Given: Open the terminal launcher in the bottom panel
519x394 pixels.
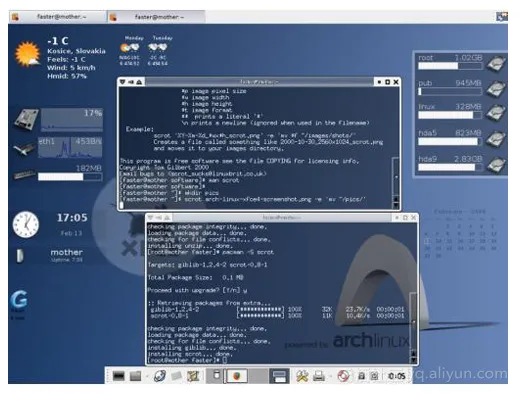Looking at the screenshot, I should point(118,376).
